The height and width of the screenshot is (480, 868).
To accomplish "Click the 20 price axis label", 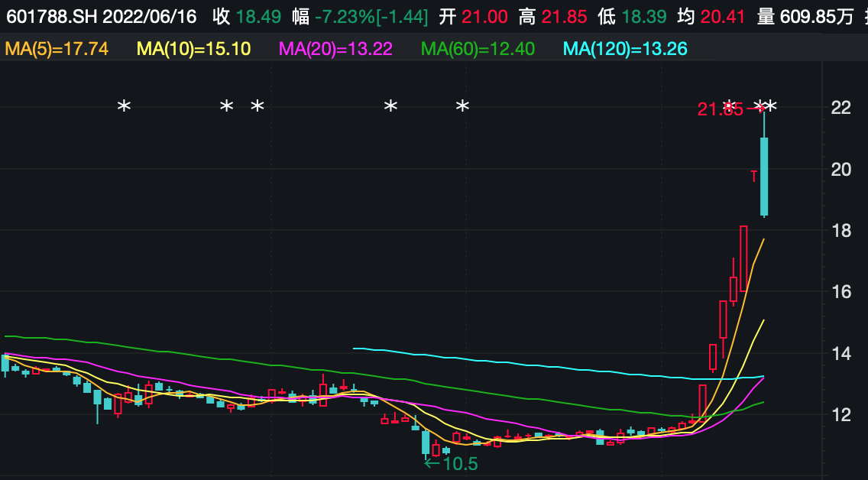I will 840,169.
